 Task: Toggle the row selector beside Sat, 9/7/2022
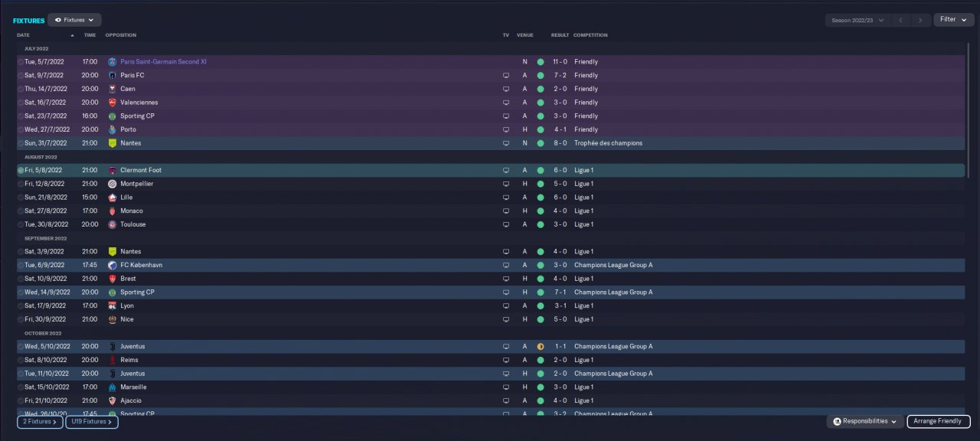point(21,75)
